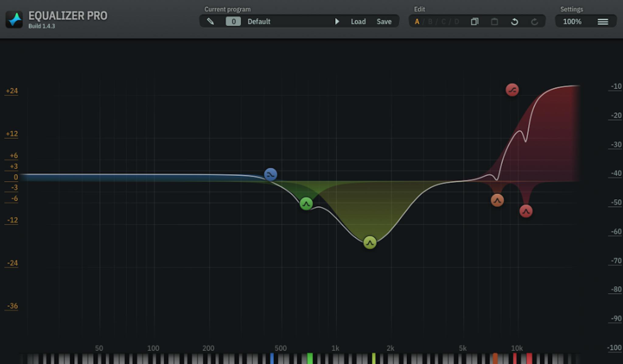This screenshot has width=623, height=364.
Task: Expand program list with play arrow
Action: (x=337, y=22)
